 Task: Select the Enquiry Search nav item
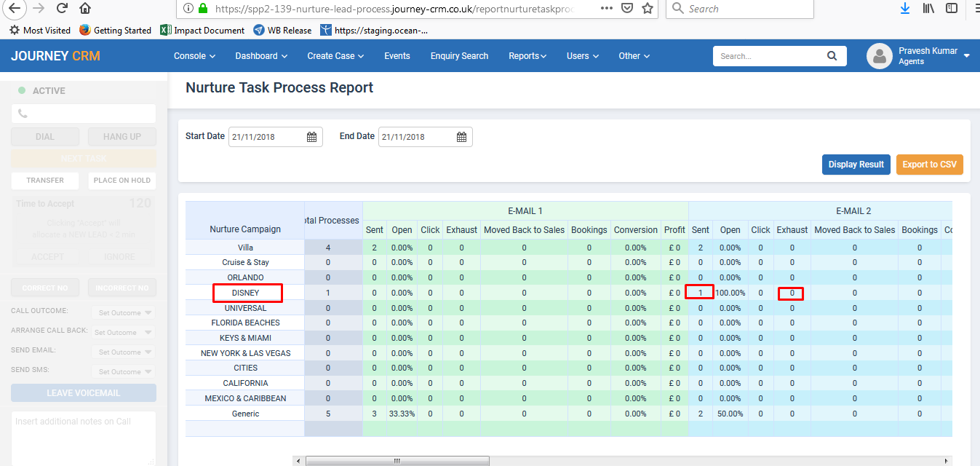[459, 56]
